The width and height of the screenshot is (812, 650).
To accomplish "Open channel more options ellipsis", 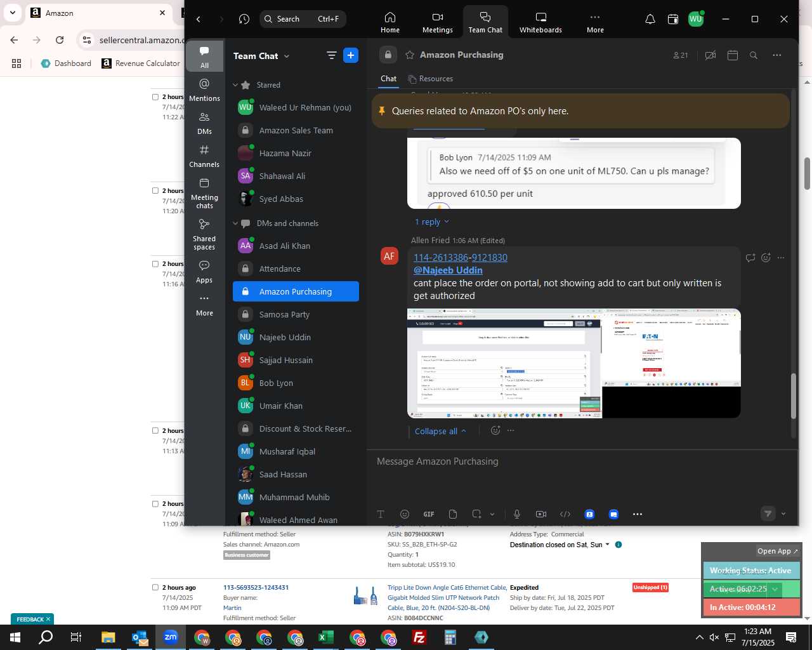I will pos(776,55).
